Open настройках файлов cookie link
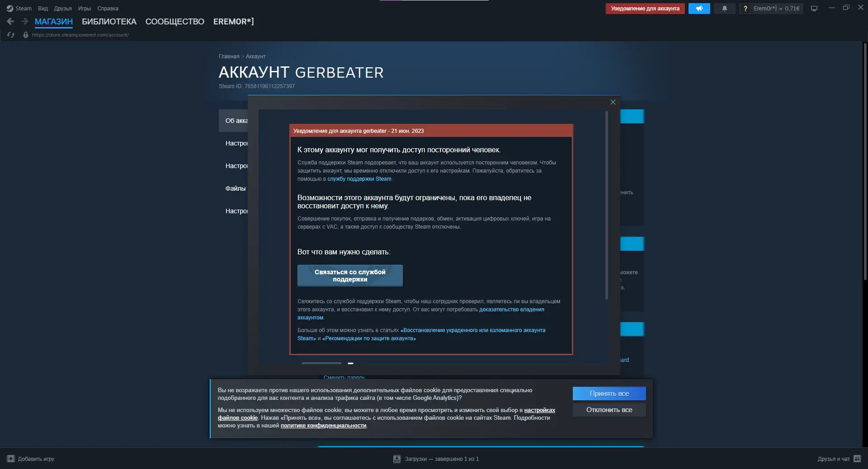 pos(540,410)
